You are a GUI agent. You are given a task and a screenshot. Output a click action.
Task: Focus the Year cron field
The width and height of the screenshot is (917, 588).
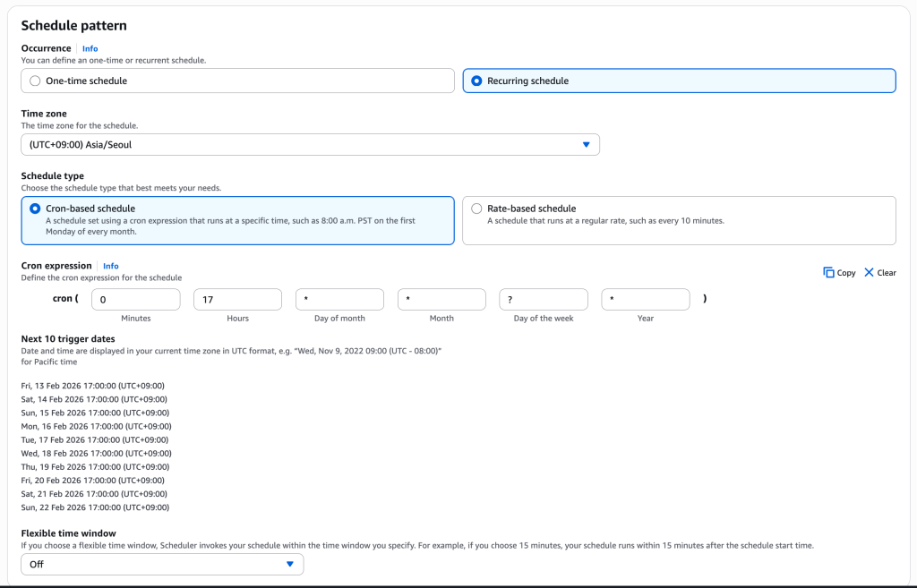coord(646,300)
